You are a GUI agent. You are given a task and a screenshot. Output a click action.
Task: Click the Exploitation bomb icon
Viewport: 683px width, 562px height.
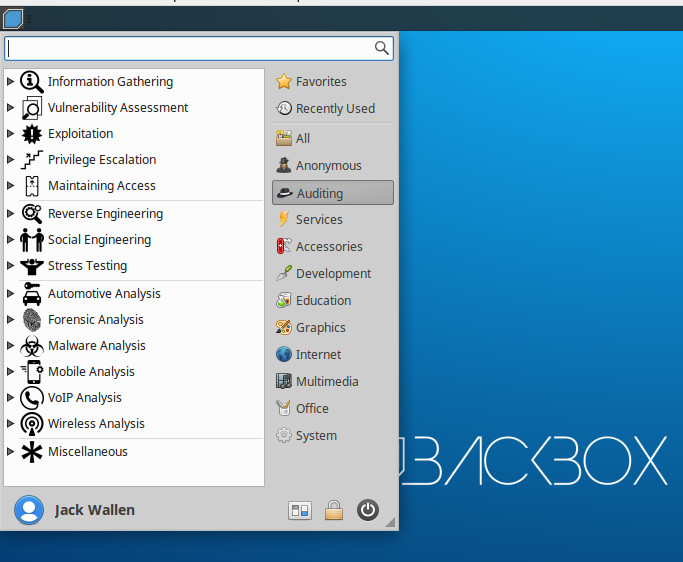coord(32,134)
